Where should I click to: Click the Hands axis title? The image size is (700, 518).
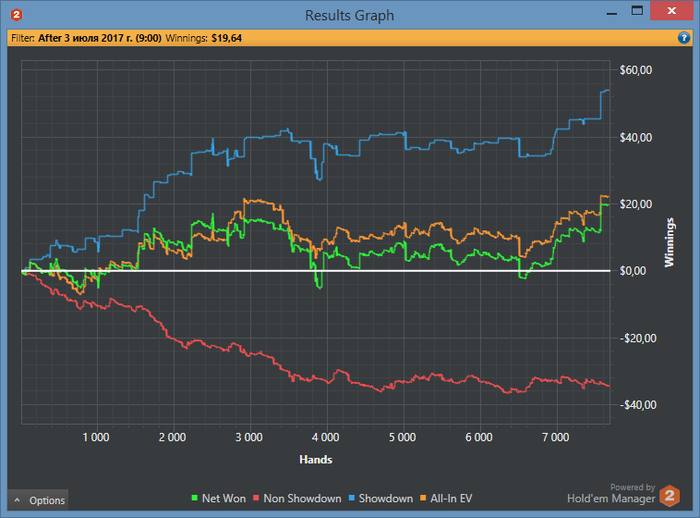click(x=316, y=460)
